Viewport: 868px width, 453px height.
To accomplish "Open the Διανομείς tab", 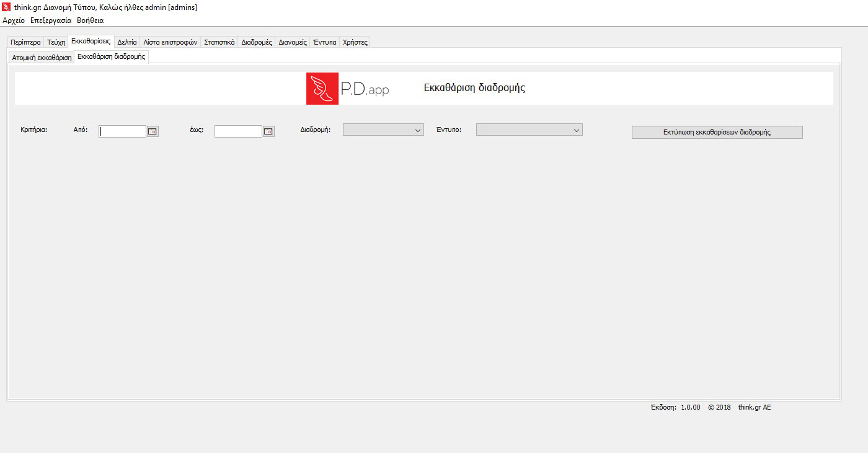I will tap(293, 43).
